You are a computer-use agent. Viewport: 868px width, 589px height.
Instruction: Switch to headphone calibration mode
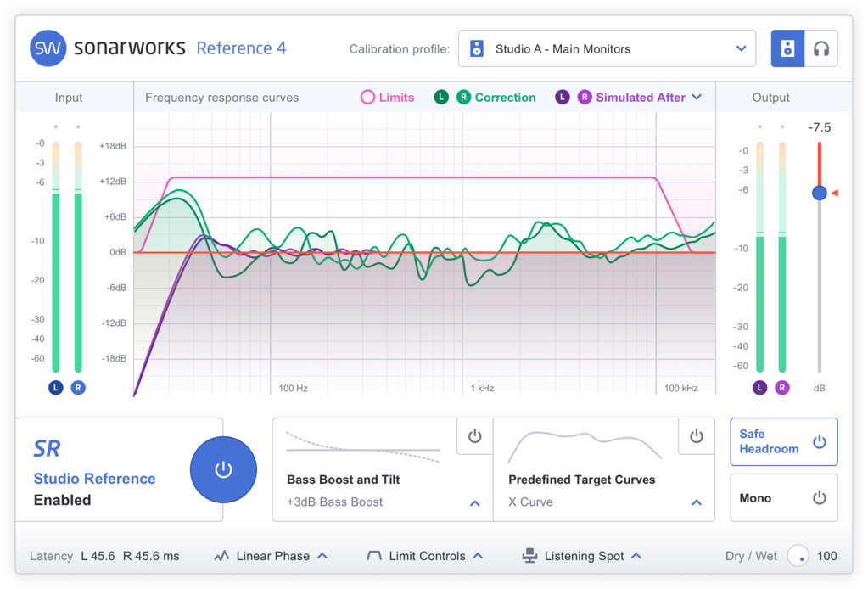[821, 48]
